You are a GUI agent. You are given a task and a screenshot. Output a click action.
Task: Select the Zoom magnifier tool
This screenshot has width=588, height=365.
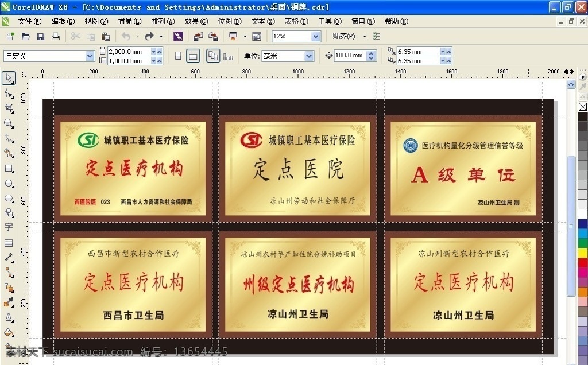coord(9,123)
